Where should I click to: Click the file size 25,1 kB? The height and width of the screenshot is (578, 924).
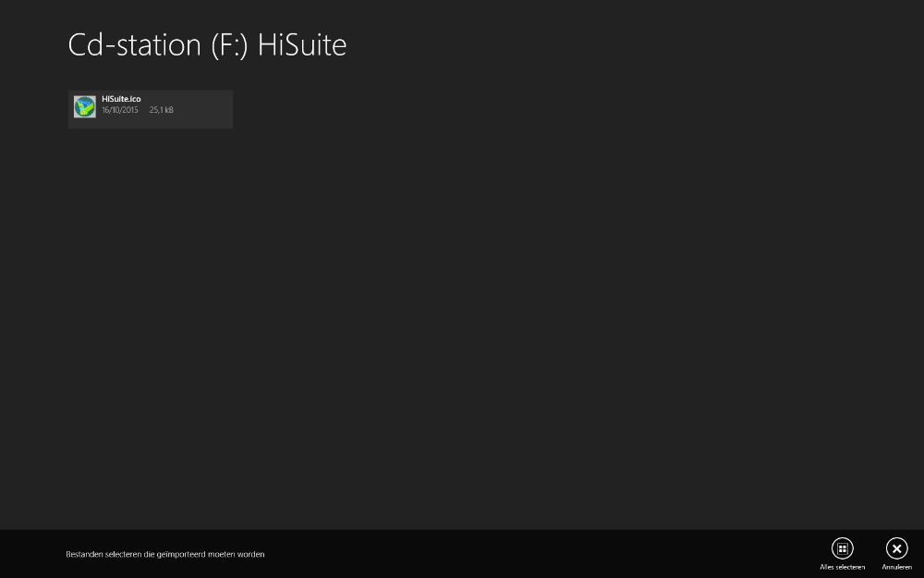click(x=162, y=110)
